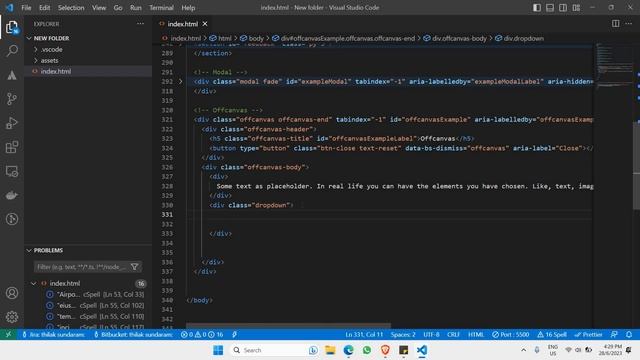Open the Run and Debug view
Screen dimensions: 640x360
point(12,123)
